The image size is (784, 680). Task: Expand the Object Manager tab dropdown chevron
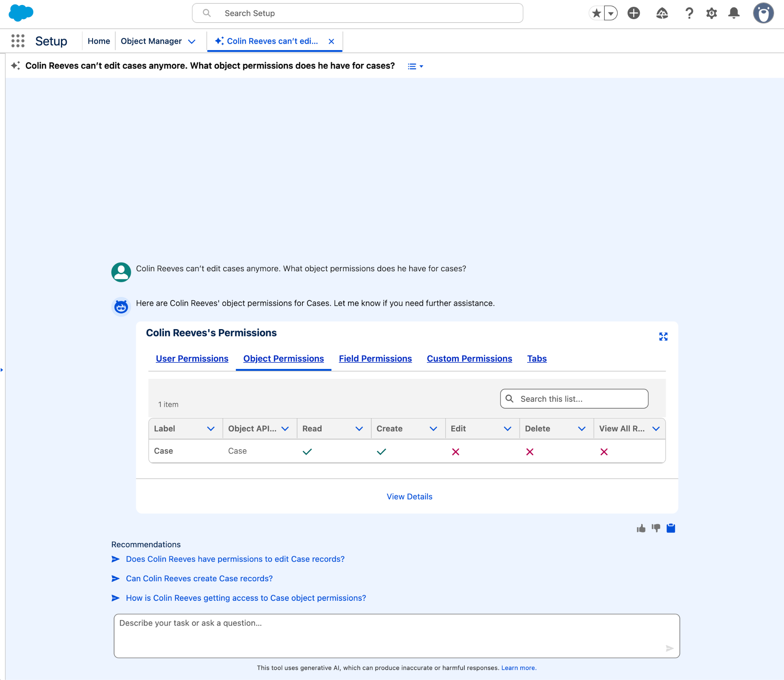pyautogui.click(x=192, y=41)
